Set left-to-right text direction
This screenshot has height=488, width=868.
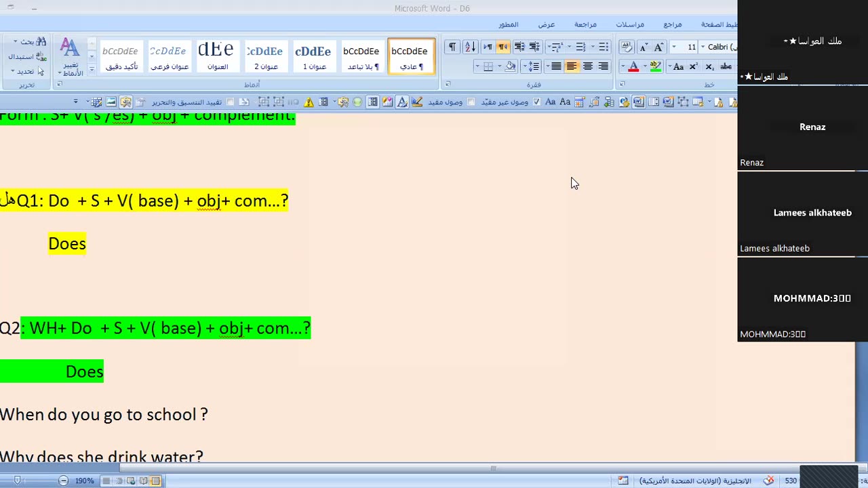(x=488, y=47)
